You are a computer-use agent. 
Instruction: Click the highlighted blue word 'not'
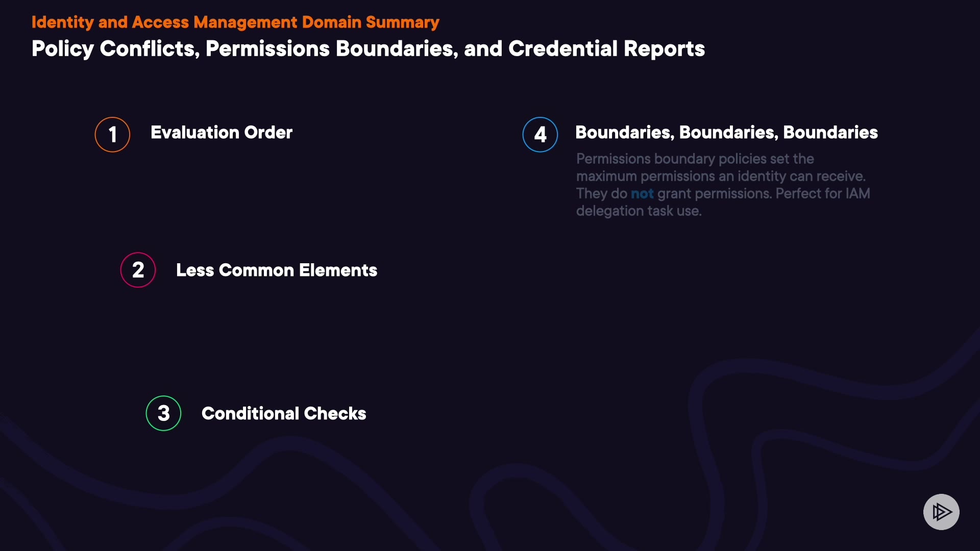tap(642, 194)
